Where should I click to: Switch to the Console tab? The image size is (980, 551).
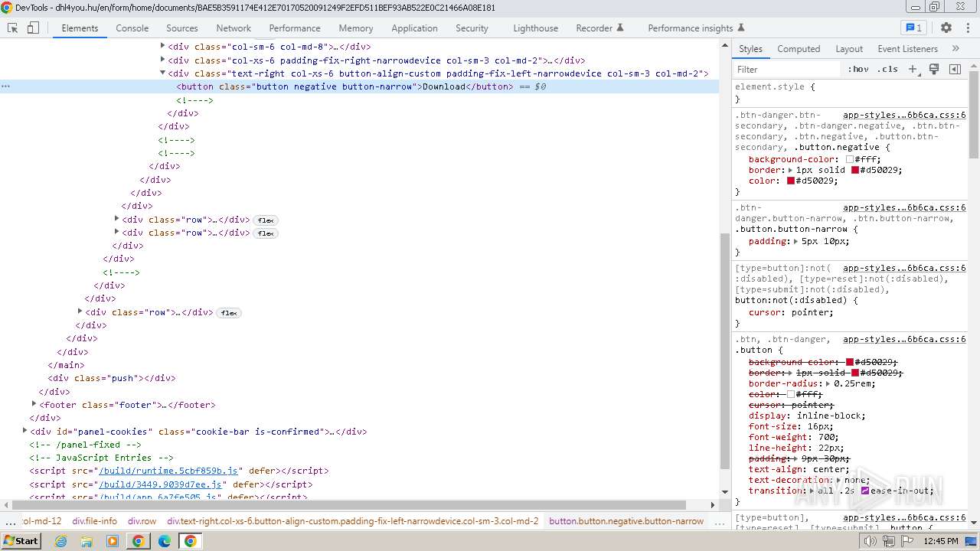click(x=132, y=28)
